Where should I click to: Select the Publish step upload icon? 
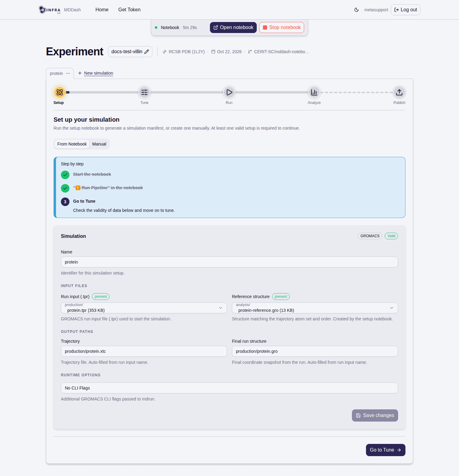399,92
